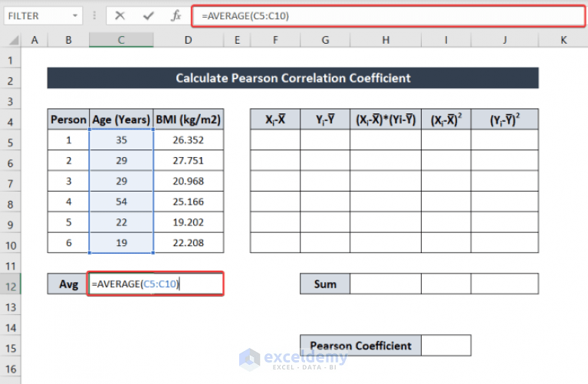Click the Age (Years) header cell
588x384 pixels.
[x=121, y=120]
